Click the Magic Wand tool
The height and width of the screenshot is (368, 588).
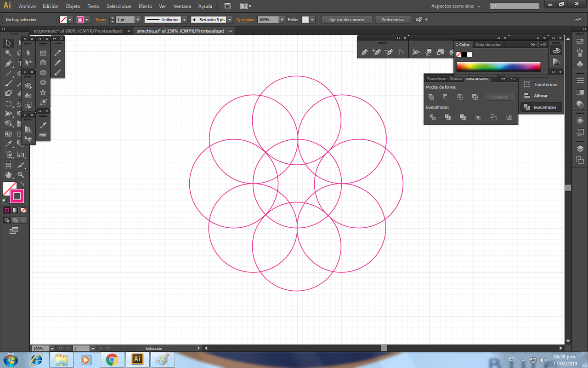point(8,53)
